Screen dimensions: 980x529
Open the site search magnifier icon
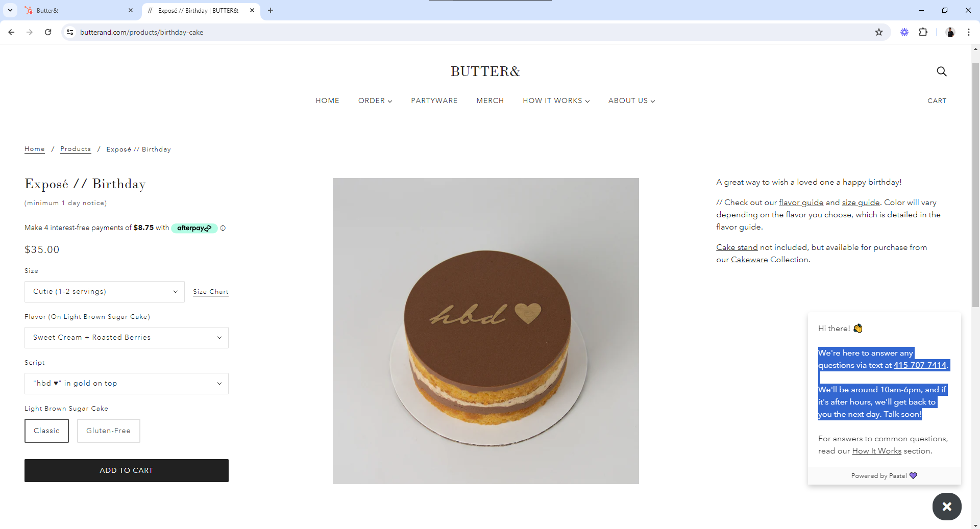[x=942, y=71]
